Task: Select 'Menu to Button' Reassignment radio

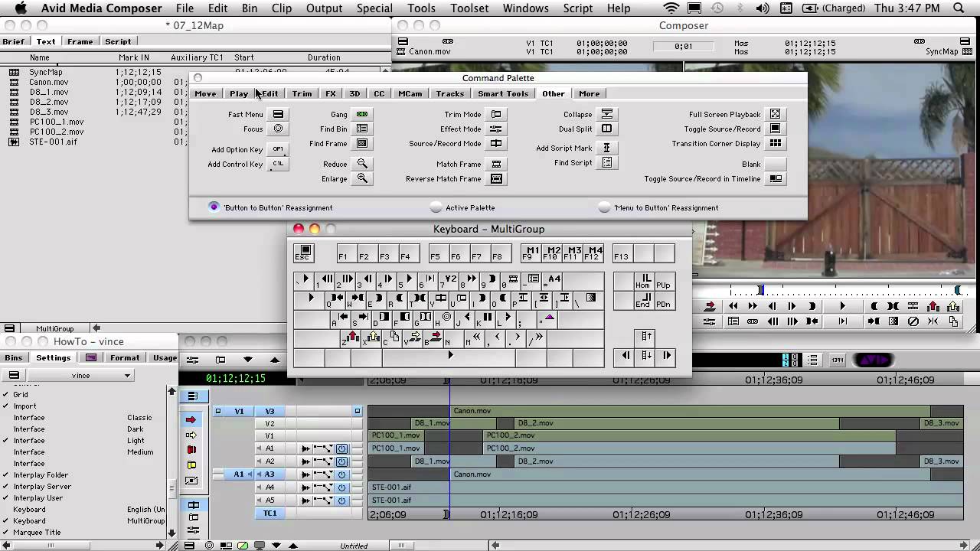Action: click(x=604, y=207)
